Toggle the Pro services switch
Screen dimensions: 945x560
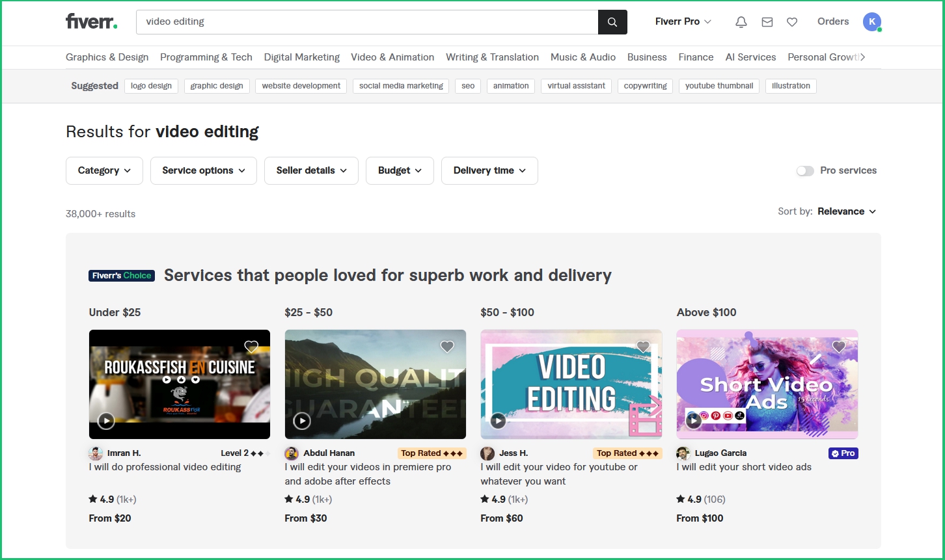805,171
